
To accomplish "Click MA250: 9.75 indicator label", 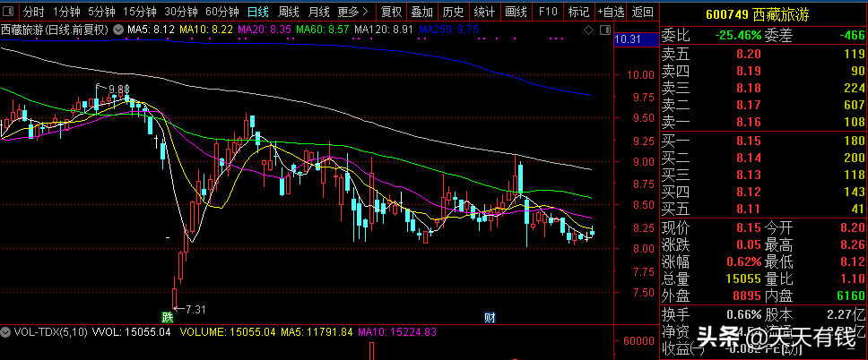I will click(x=448, y=30).
